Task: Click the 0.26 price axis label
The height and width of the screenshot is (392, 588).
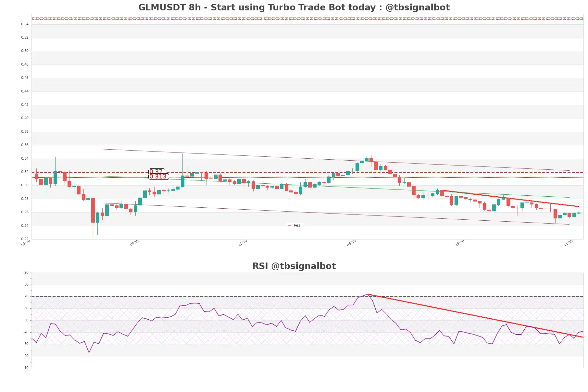Action: coord(25,212)
